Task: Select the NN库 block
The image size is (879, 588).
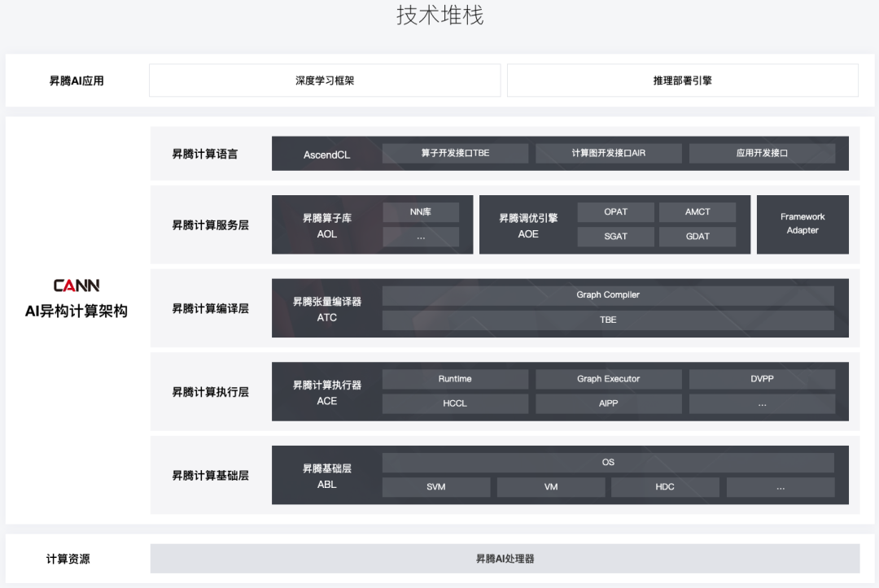Action: coord(421,211)
